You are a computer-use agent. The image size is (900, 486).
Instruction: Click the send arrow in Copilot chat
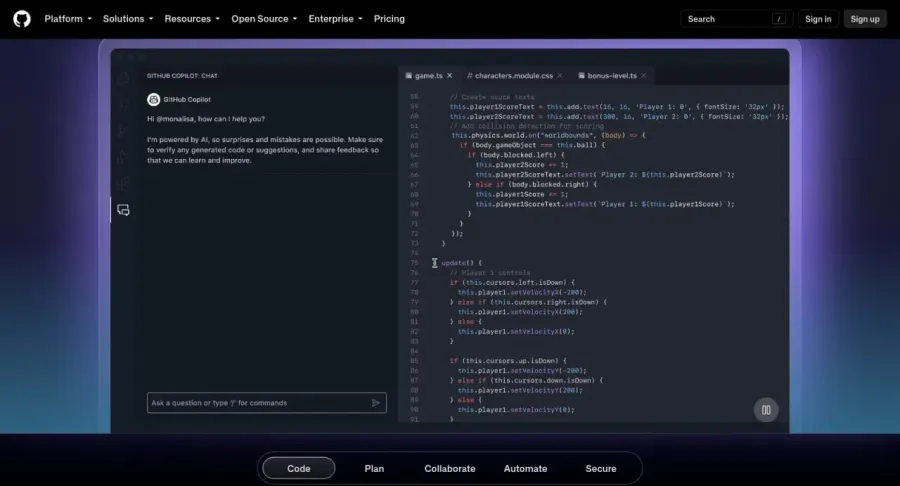(x=375, y=403)
